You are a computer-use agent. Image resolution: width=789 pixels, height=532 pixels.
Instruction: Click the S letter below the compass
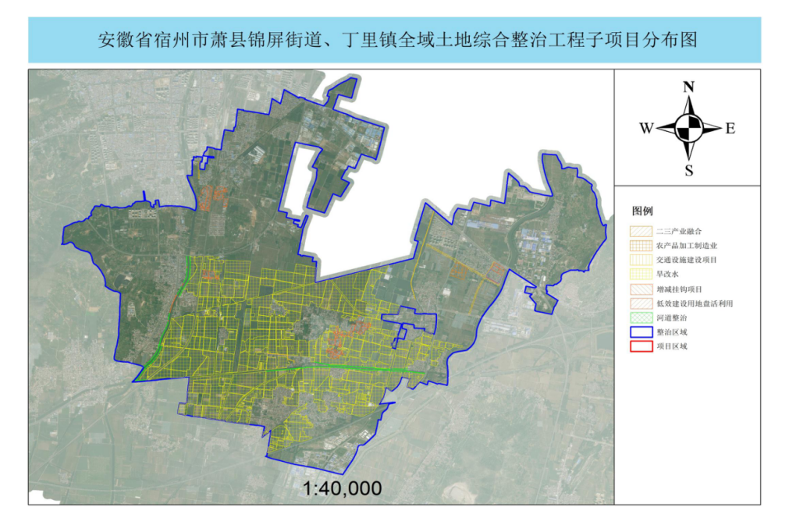(688, 171)
